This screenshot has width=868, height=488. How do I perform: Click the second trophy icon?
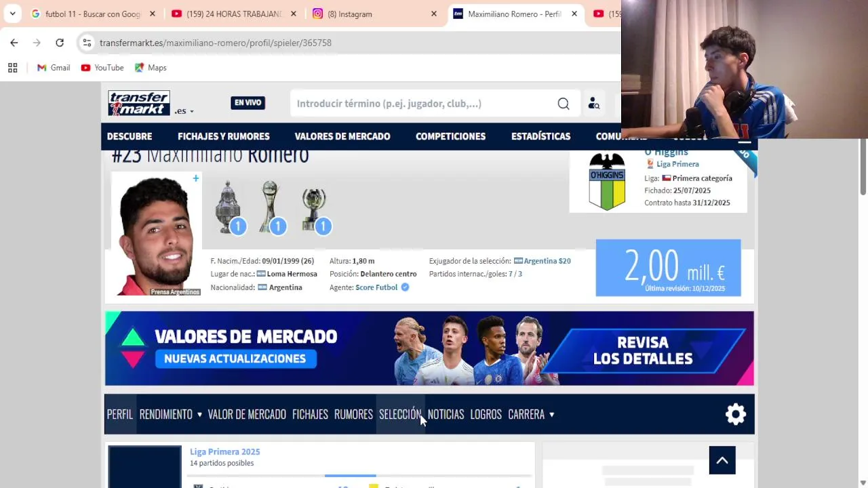[x=271, y=207]
